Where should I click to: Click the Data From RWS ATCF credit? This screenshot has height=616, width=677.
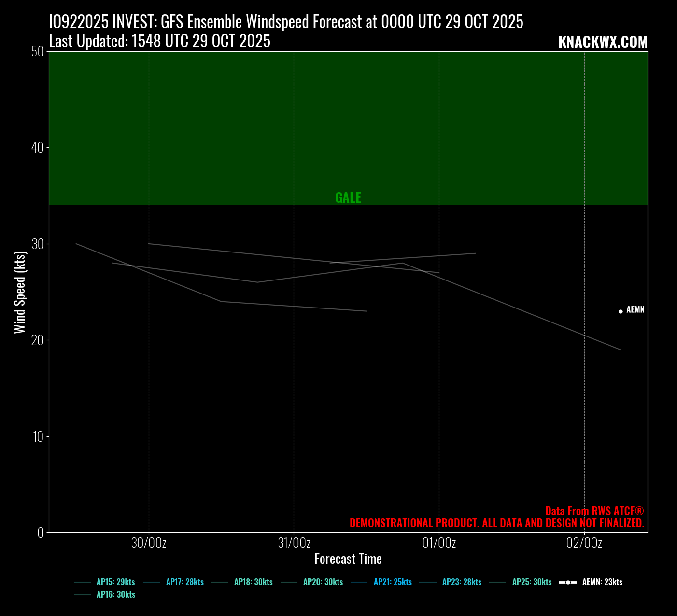[x=594, y=511]
